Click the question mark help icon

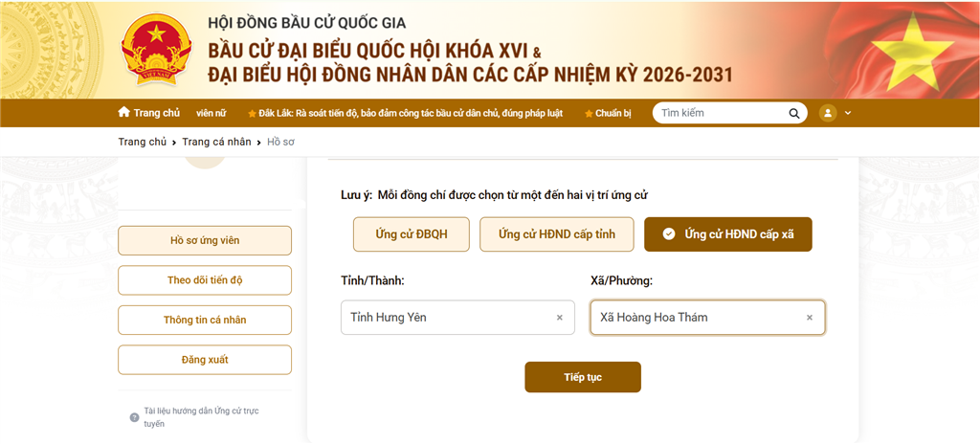click(134, 417)
